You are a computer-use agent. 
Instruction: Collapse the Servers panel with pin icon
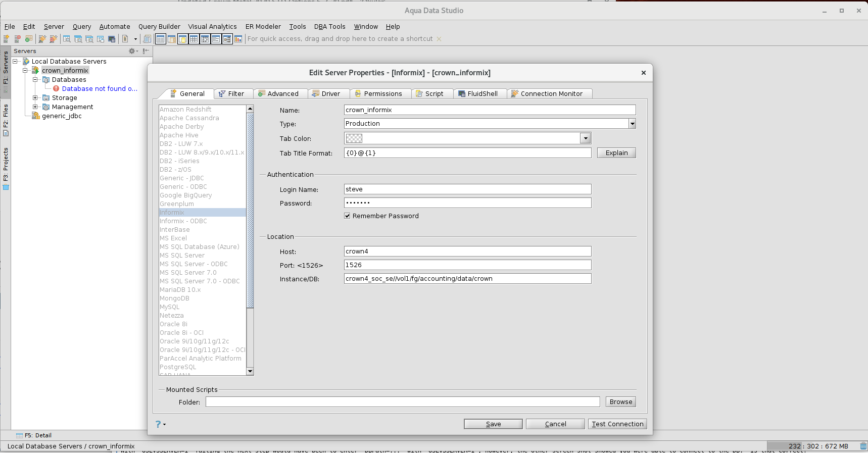click(146, 51)
